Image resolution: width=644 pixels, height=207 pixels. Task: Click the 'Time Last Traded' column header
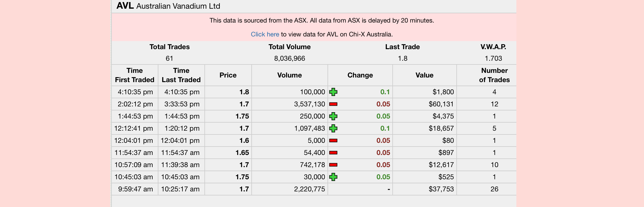pyautogui.click(x=181, y=75)
